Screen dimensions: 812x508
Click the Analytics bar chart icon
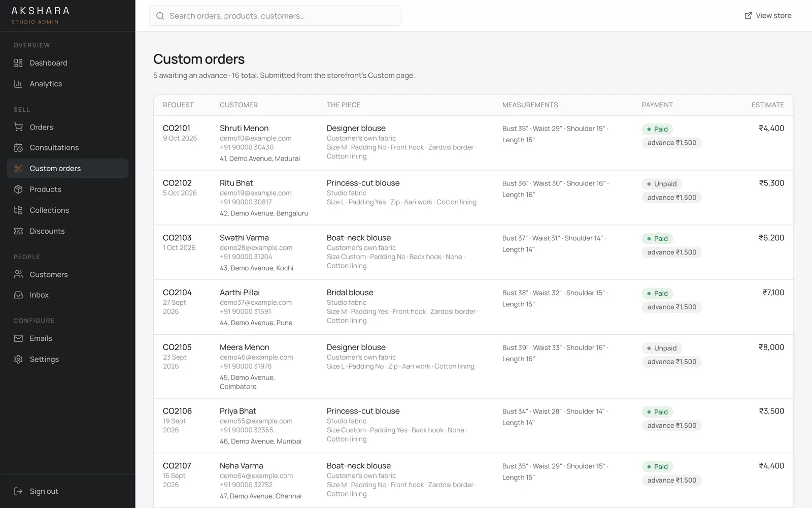pyautogui.click(x=18, y=84)
